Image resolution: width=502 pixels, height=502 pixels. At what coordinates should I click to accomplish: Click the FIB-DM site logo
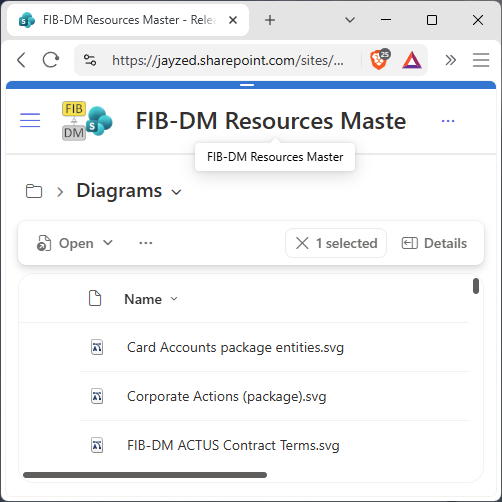pos(87,121)
